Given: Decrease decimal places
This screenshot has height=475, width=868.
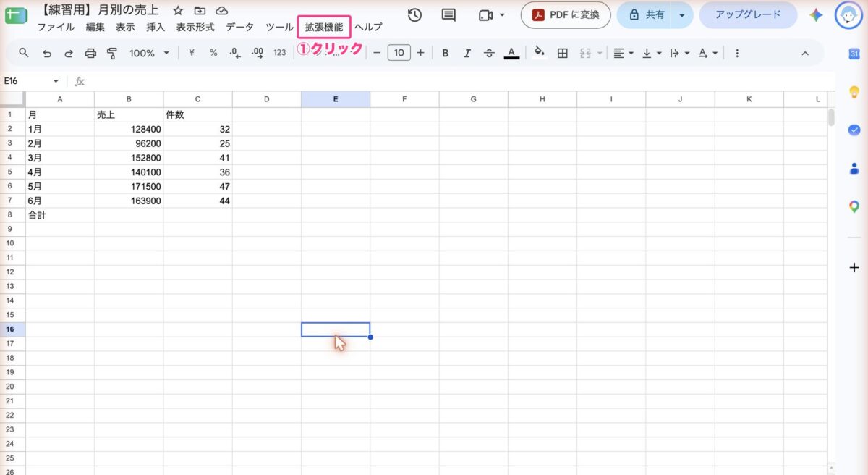Looking at the screenshot, I should point(234,53).
